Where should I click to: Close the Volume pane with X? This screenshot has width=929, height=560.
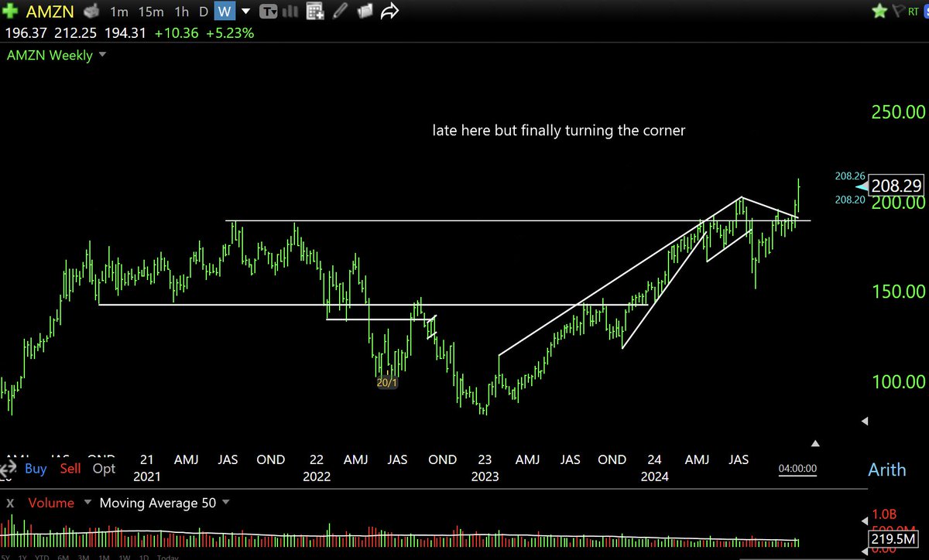tap(12, 503)
